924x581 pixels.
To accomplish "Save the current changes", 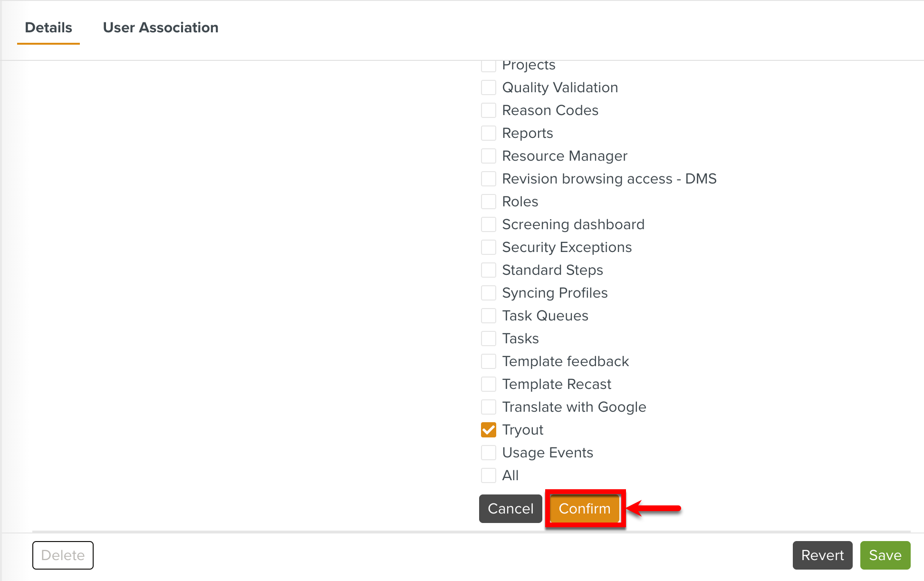I will point(885,555).
